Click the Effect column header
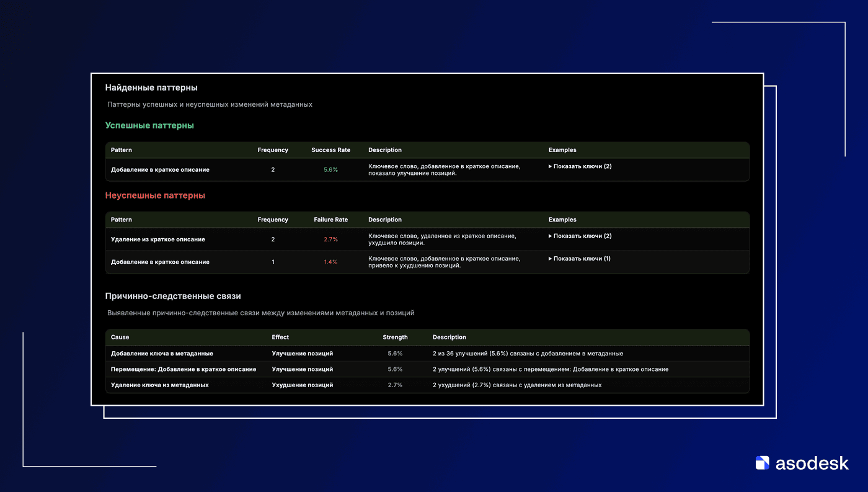 point(280,338)
